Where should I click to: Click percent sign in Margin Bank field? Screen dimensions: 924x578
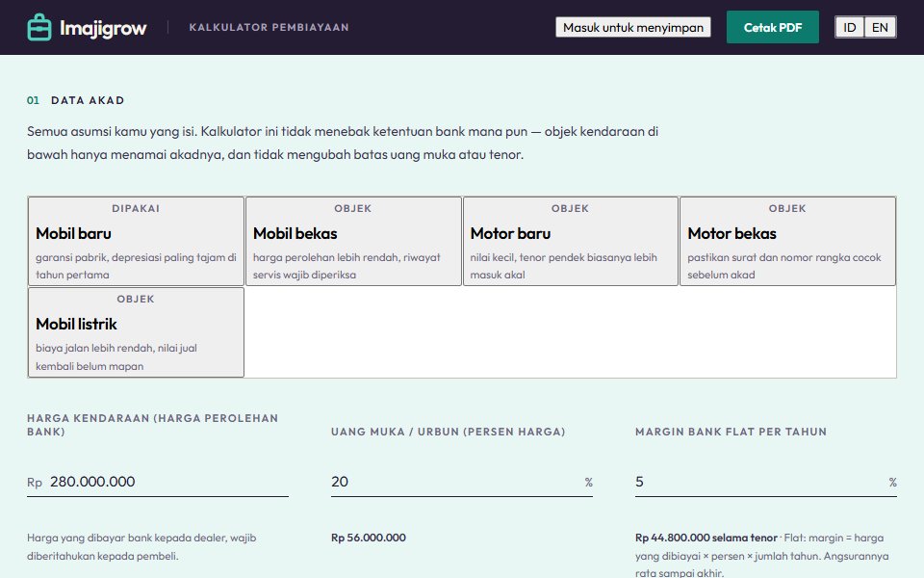(893, 483)
